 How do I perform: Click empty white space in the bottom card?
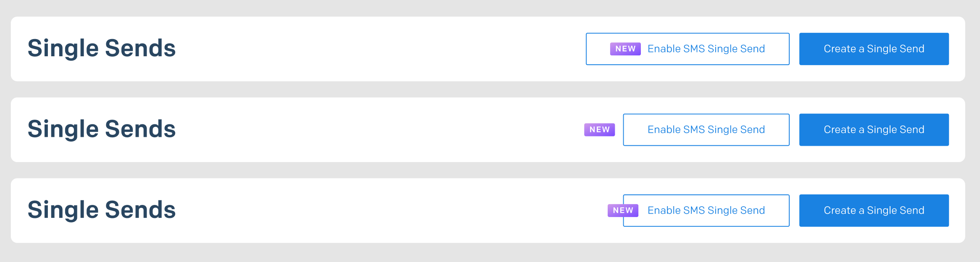click(378, 210)
